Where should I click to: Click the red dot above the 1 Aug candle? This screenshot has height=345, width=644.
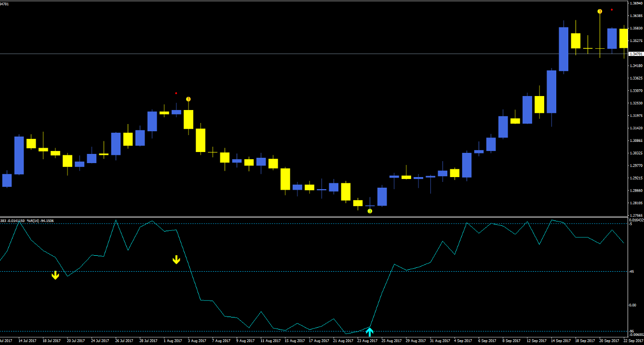176,93
